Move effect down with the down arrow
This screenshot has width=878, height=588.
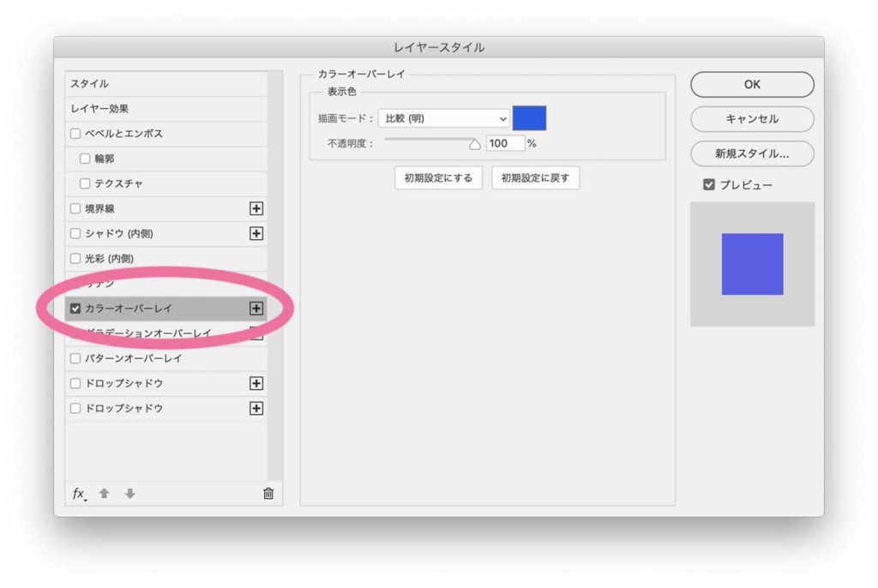pyautogui.click(x=129, y=494)
